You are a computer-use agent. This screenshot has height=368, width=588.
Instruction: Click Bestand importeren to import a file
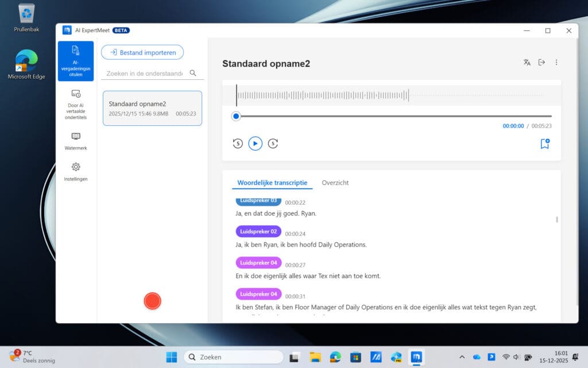(142, 52)
